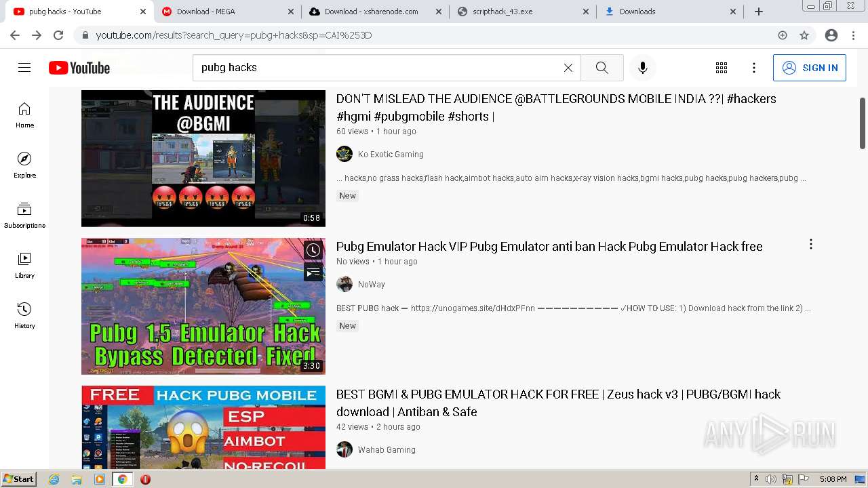Click the magnifier search button

[602, 68]
